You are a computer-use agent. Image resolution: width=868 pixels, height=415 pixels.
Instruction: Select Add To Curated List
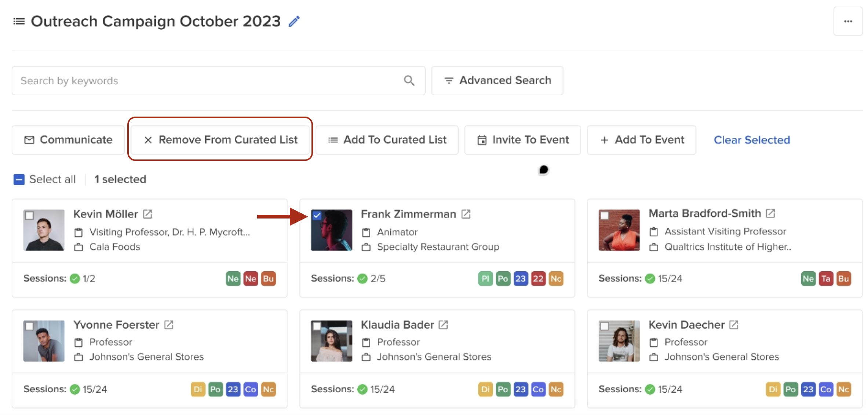[x=387, y=140]
